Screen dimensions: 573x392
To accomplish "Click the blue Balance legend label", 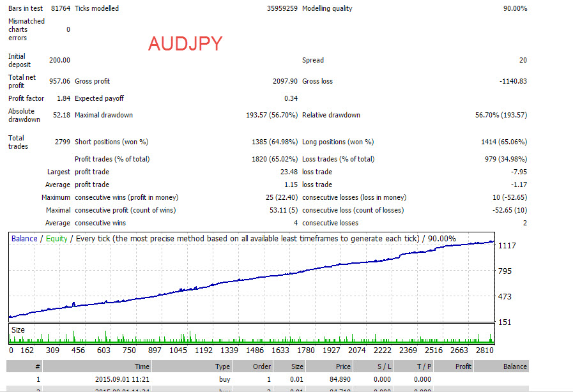I will click(x=24, y=239).
